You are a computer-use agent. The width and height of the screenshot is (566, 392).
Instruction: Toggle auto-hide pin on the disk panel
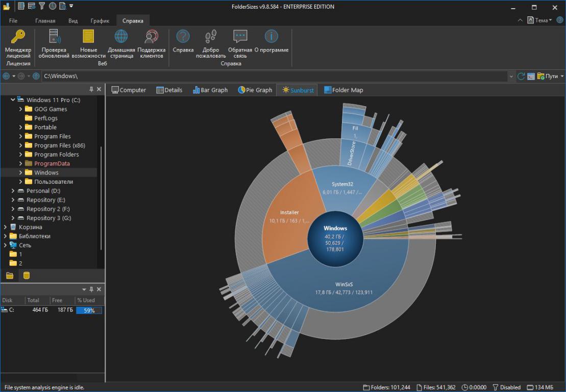(91, 289)
